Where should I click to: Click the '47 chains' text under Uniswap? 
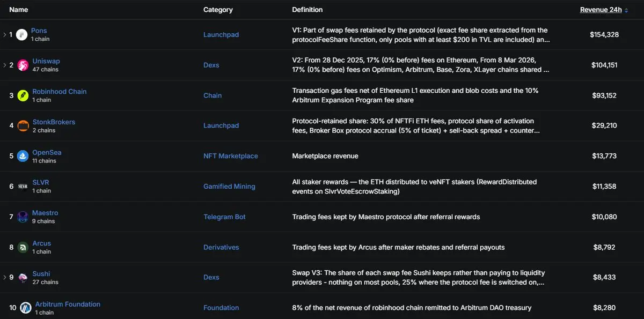coord(46,70)
